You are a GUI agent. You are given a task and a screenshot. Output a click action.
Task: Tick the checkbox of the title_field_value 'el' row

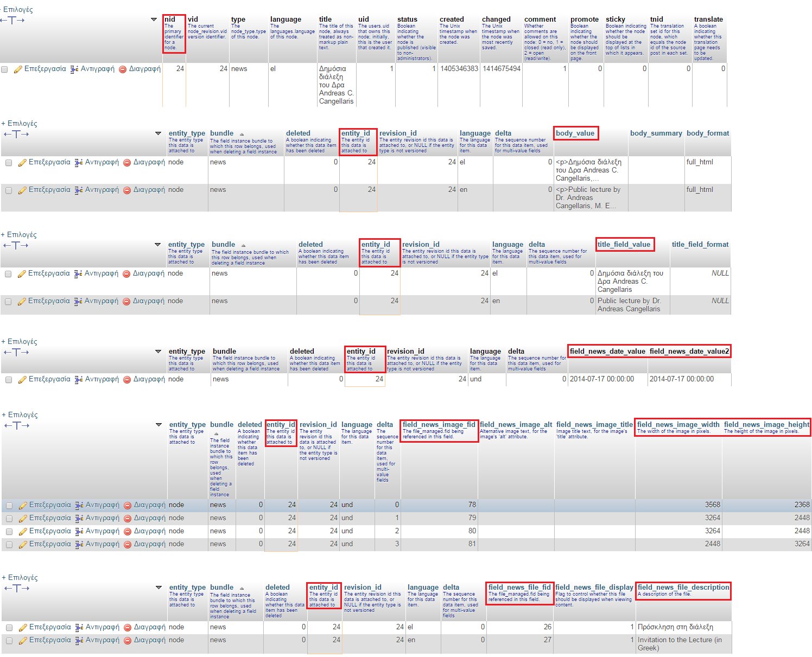pyautogui.click(x=8, y=274)
